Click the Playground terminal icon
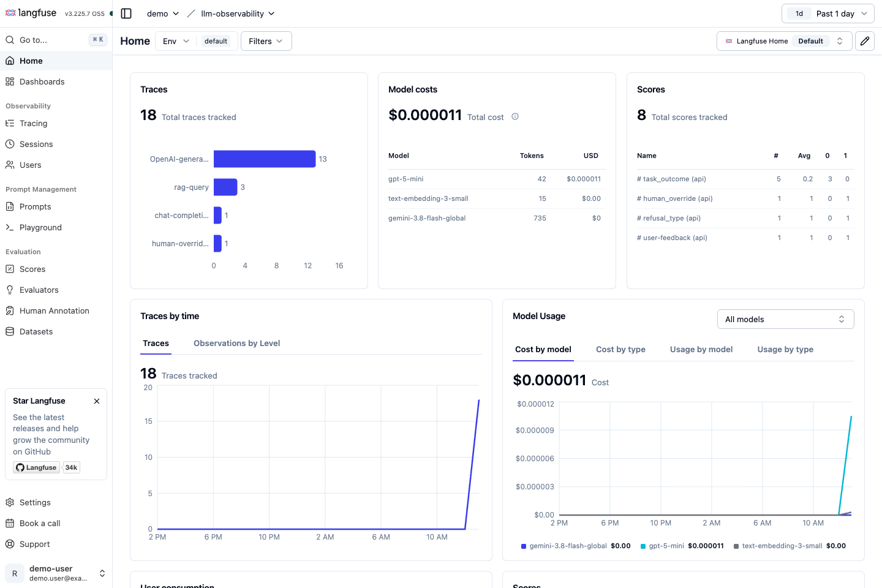Screen dimensions: 882x588 (10, 227)
